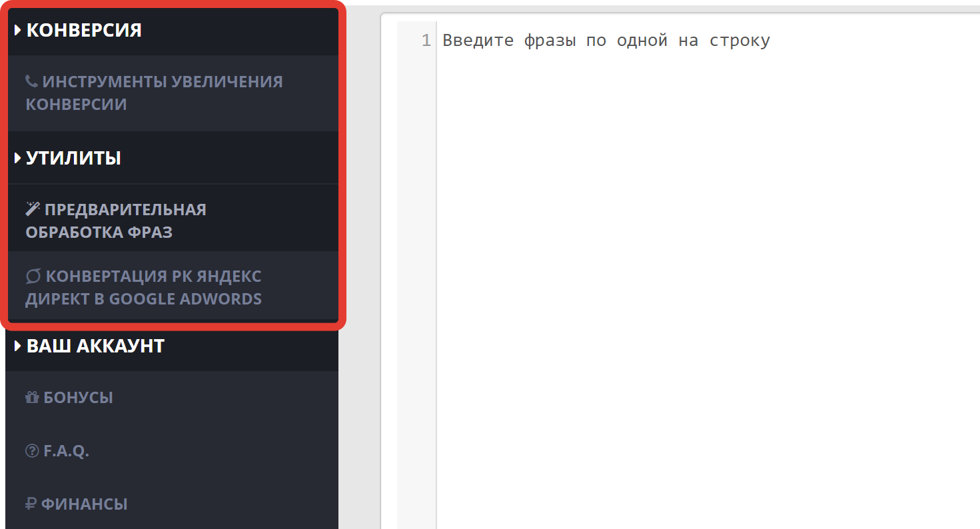This screenshot has width=980, height=529.
Task: Click the gift icon next to Бонусы
Action: (x=32, y=398)
